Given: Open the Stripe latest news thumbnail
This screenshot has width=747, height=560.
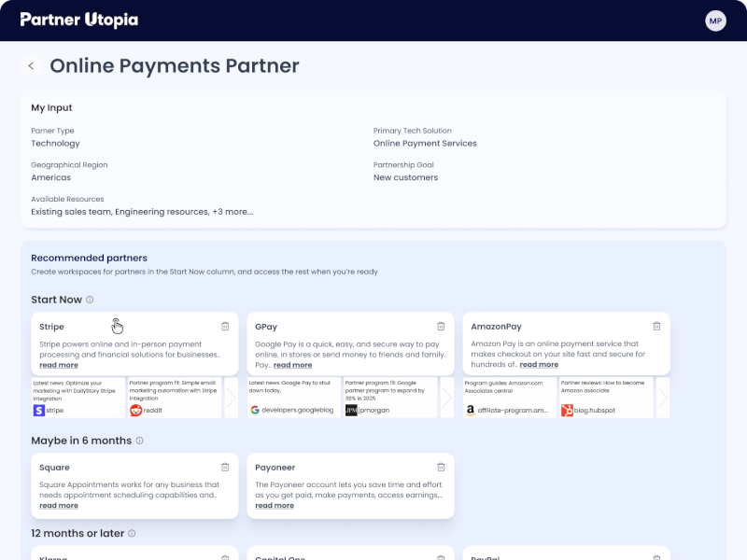Looking at the screenshot, I should click(x=78, y=397).
